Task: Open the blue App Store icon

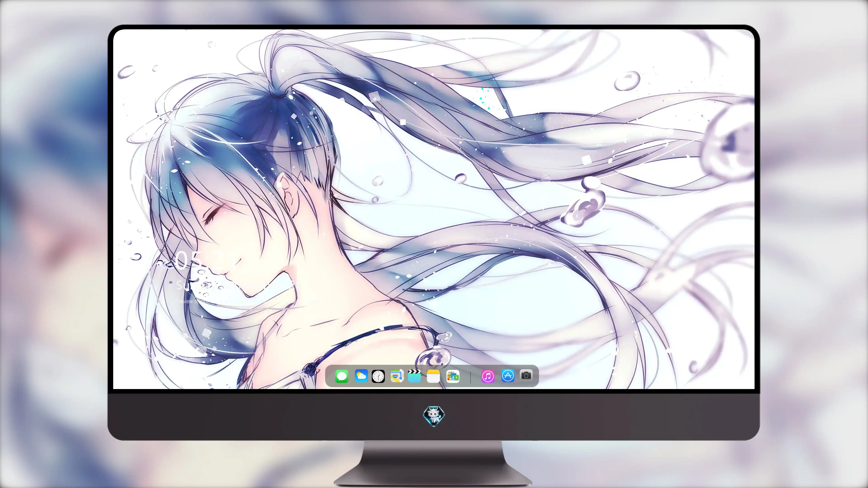Action: click(x=508, y=376)
